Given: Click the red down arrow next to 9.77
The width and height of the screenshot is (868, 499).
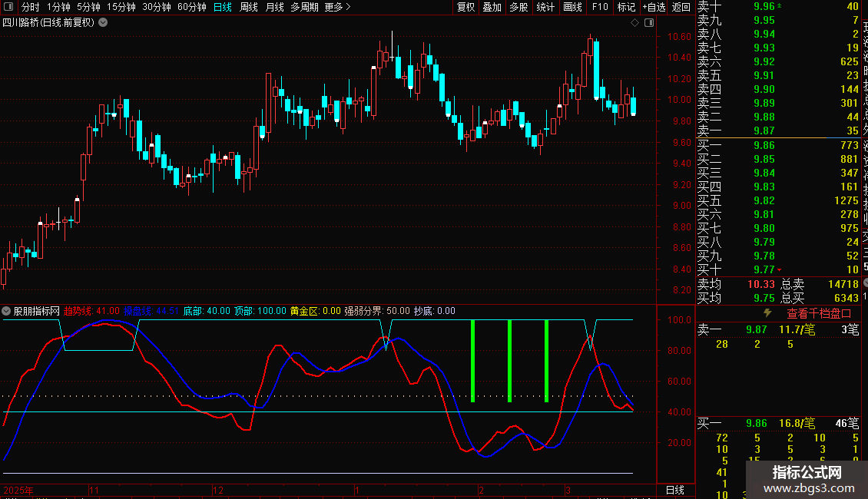Looking at the screenshot, I should click(x=780, y=269).
